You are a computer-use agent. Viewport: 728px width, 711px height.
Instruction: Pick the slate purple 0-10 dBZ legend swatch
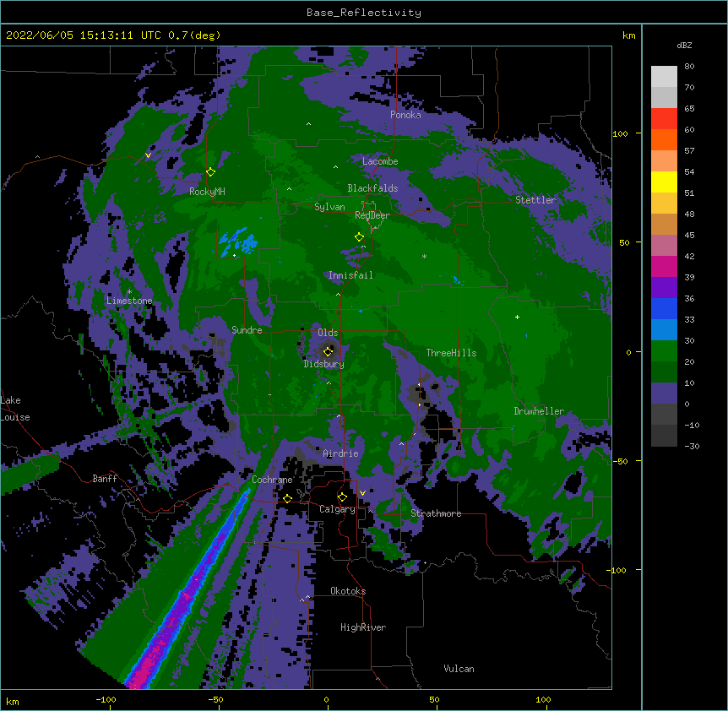(x=664, y=393)
